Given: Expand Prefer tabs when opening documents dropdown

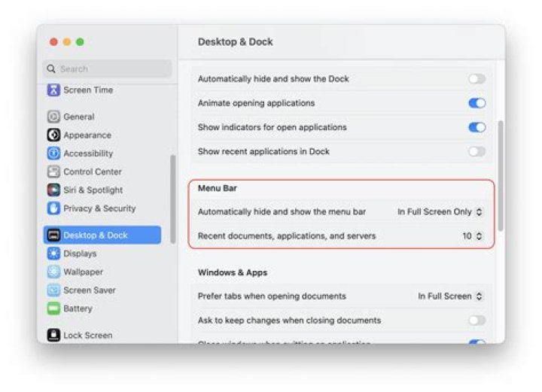Looking at the screenshot, I should click(451, 296).
